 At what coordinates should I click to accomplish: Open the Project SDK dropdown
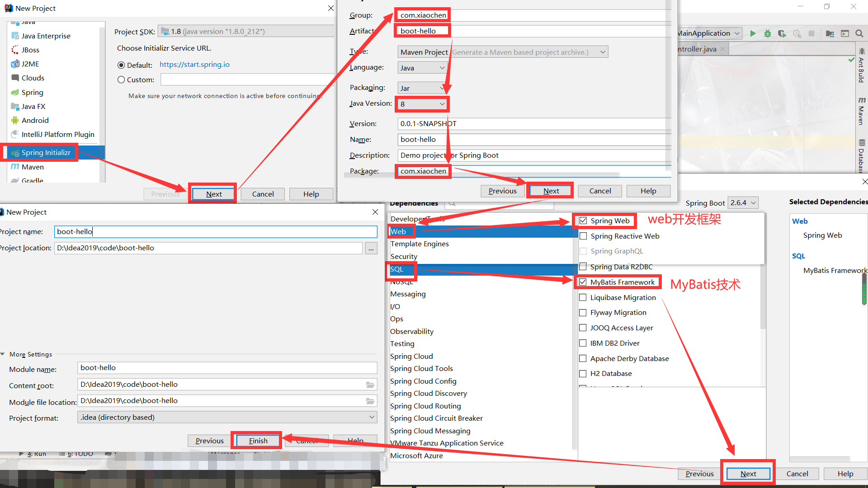click(x=246, y=31)
